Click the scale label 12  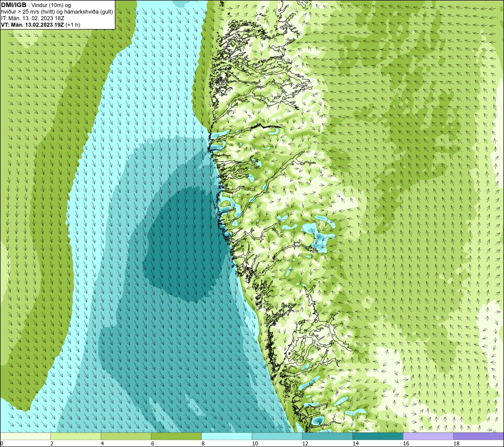(x=305, y=443)
